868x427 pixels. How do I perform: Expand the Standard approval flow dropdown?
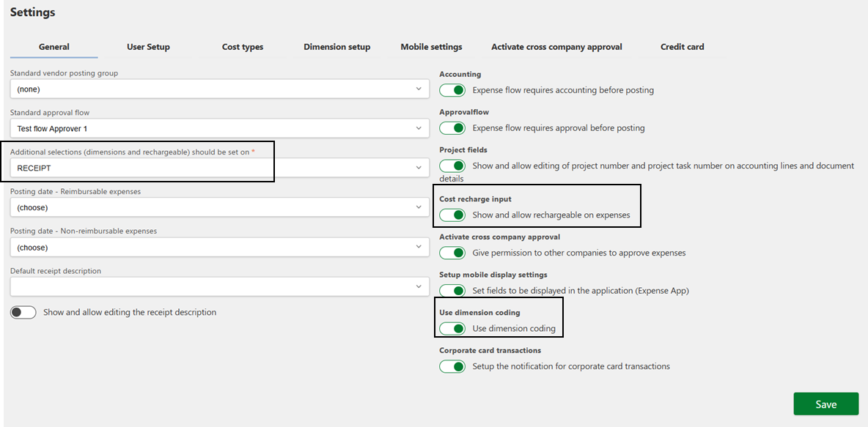220,128
